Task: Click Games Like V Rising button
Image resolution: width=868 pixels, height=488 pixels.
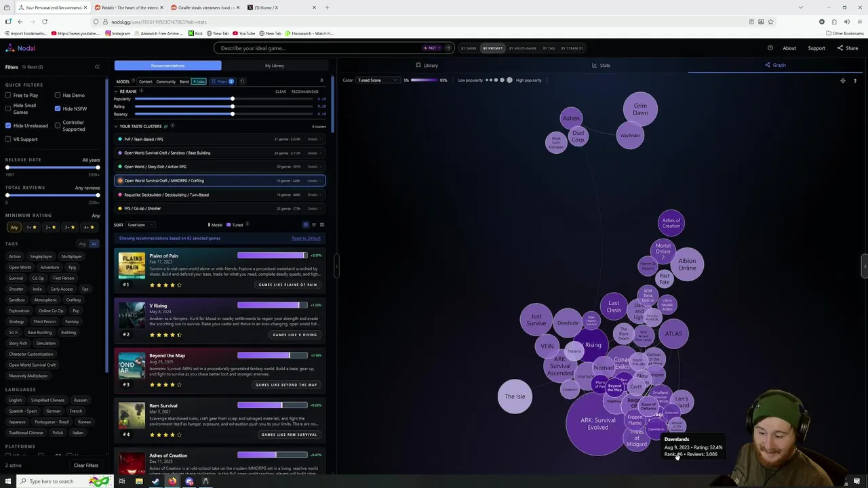Action: (x=294, y=335)
